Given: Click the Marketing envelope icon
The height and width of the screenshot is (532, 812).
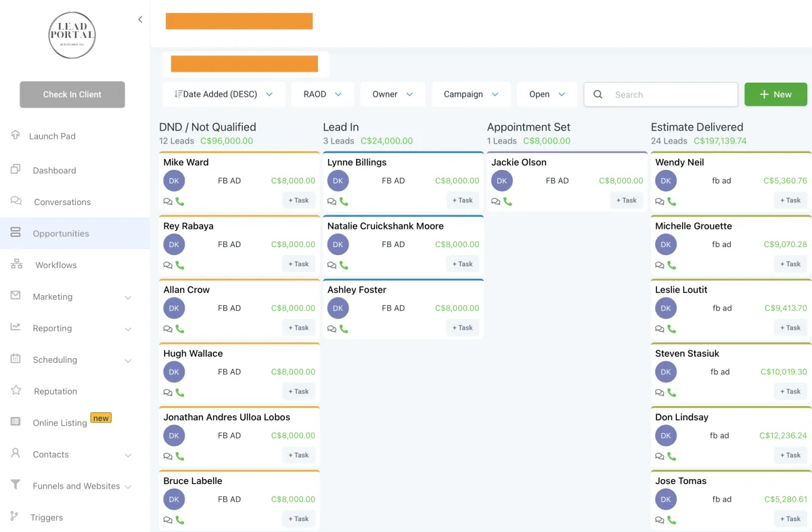Looking at the screenshot, I should point(16,296).
